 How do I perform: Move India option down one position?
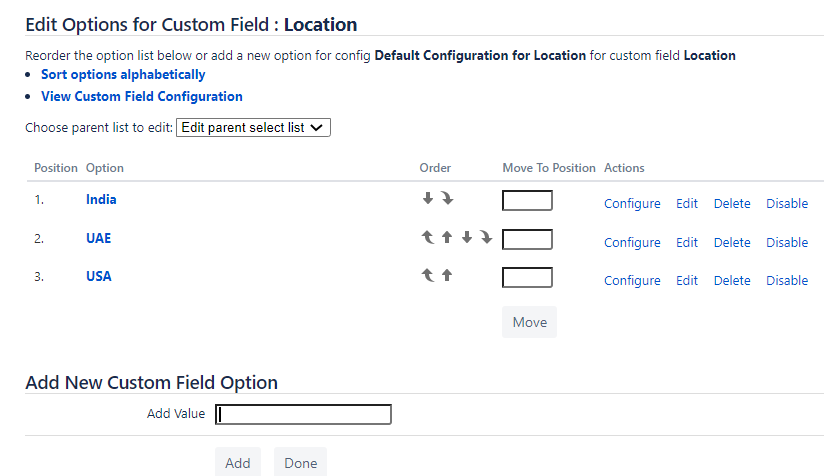(428, 199)
